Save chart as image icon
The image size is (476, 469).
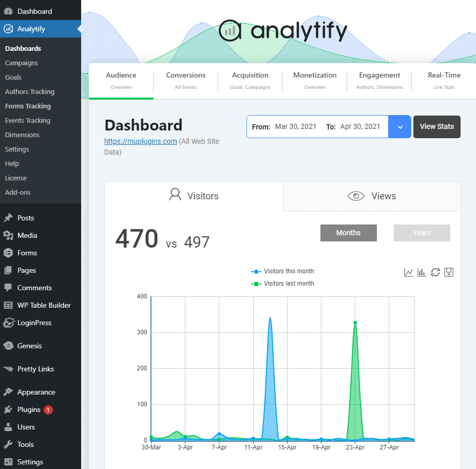click(x=449, y=272)
